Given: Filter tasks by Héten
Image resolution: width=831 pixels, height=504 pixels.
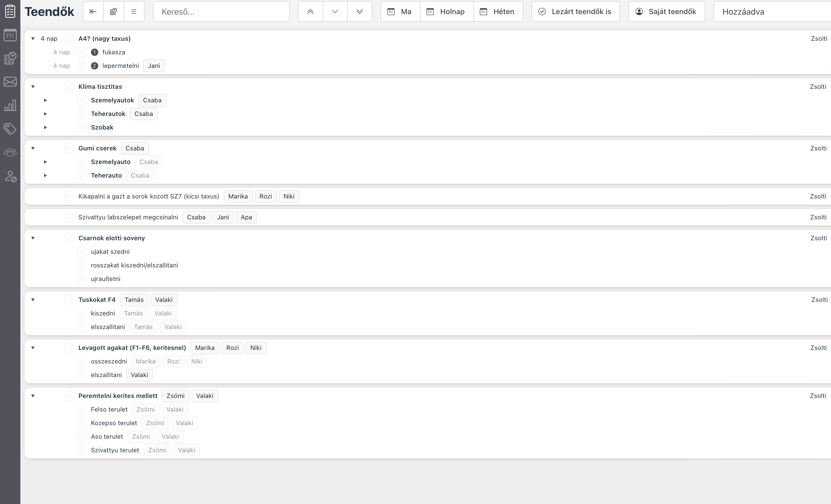Looking at the screenshot, I should 498,12.
